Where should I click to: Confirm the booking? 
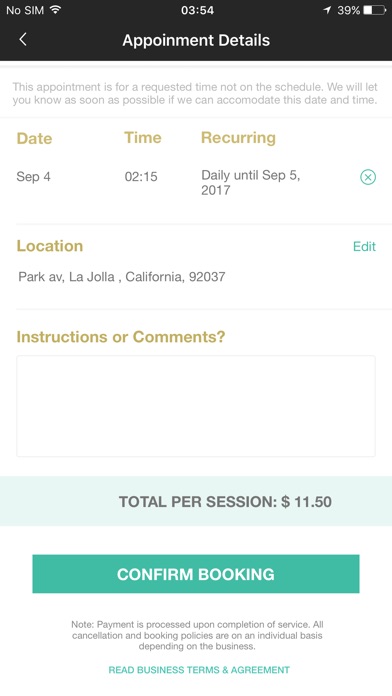[x=196, y=574]
